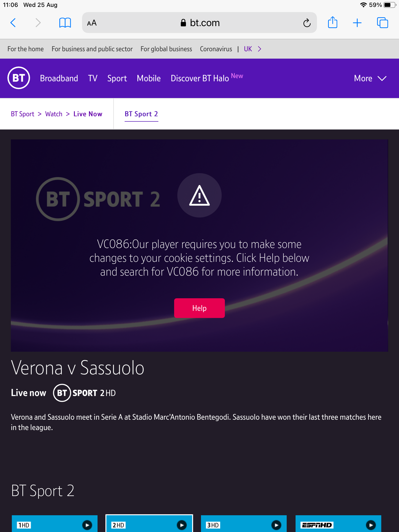Screen dimensions: 399x532
Task: Click the bt.com address bar
Action: (x=199, y=23)
